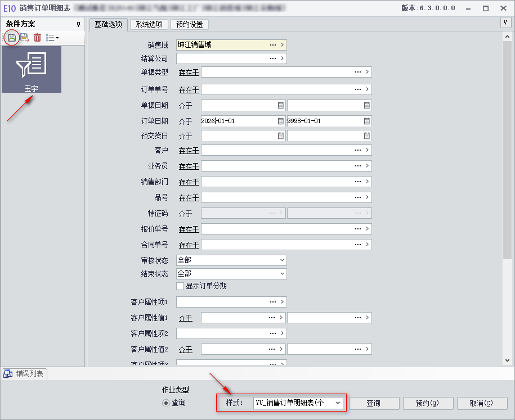Open lookup dots for 合同单号 field
The width and height of the screenshot is (515, 420).
coord(358,245)
